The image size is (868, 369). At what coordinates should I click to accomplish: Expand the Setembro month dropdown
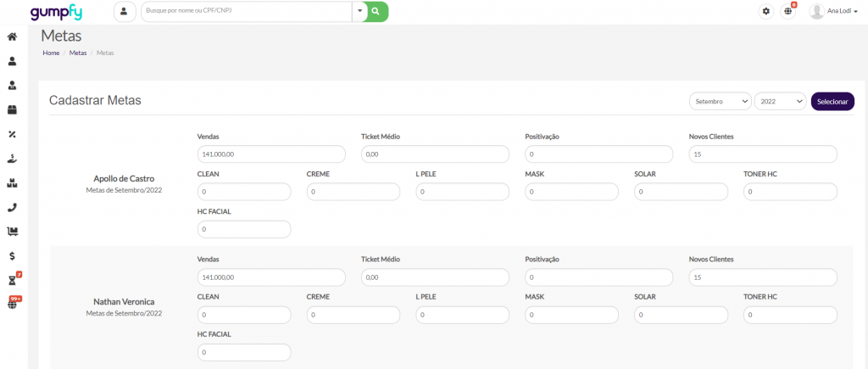(720, 101)
